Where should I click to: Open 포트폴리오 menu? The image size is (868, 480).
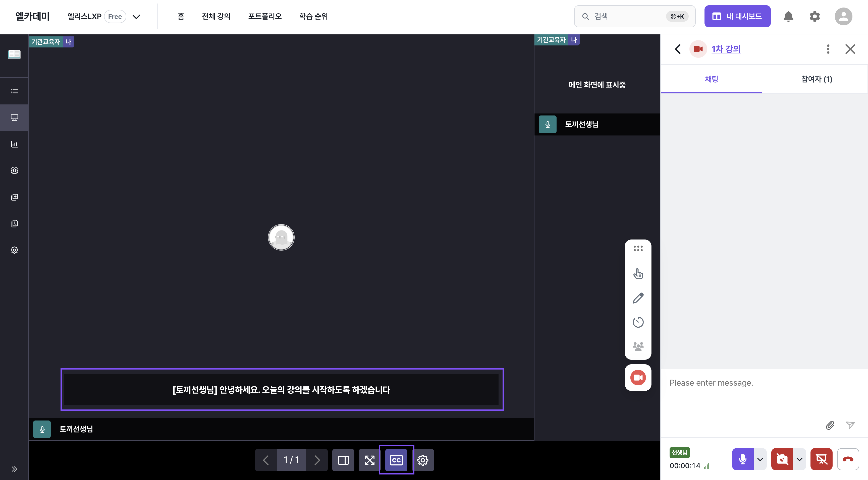[x=265, y=16]
